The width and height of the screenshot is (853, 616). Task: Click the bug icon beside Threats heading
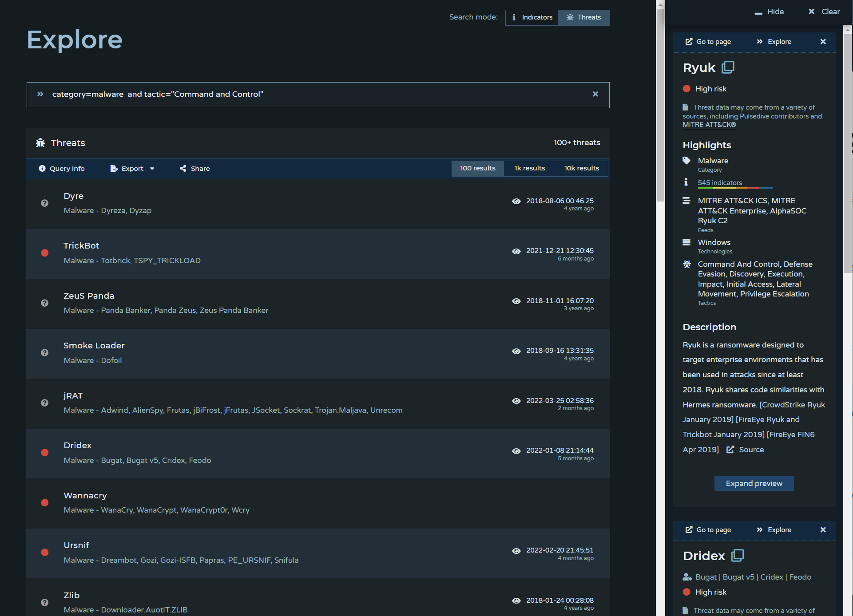[40, 143]
